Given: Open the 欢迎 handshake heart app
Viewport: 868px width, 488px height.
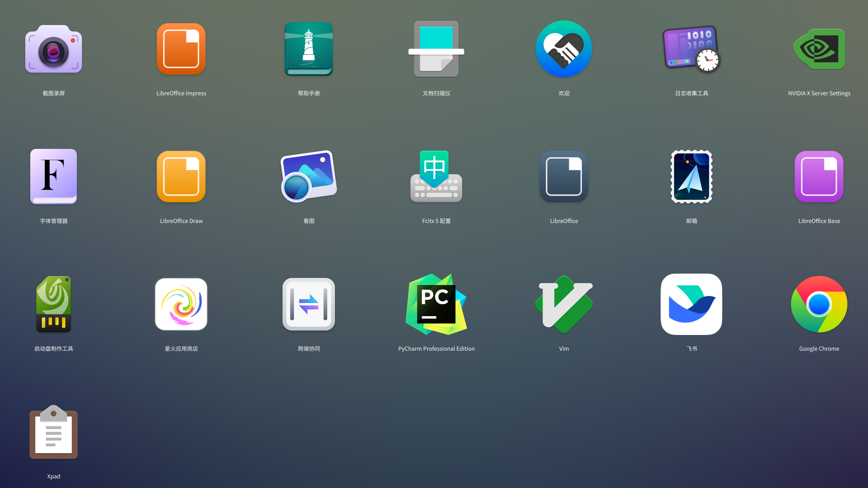Looking at the screenshot, I should [564, 49].
